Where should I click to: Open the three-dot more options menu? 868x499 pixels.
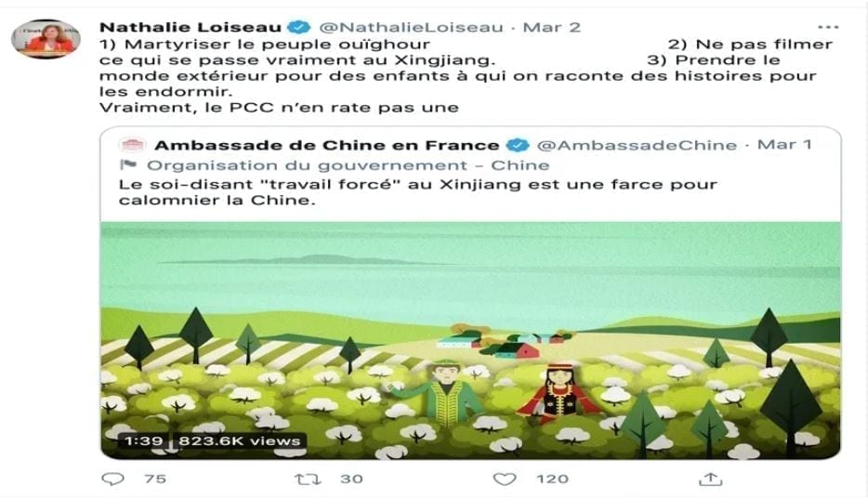(828, 27)
